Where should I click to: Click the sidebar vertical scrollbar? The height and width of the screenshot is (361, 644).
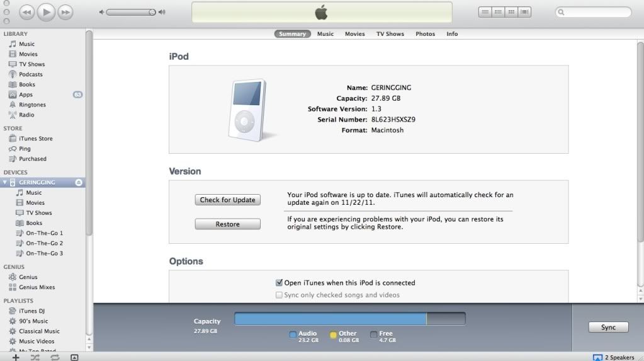pyautogui.click(x=89, y=133)
